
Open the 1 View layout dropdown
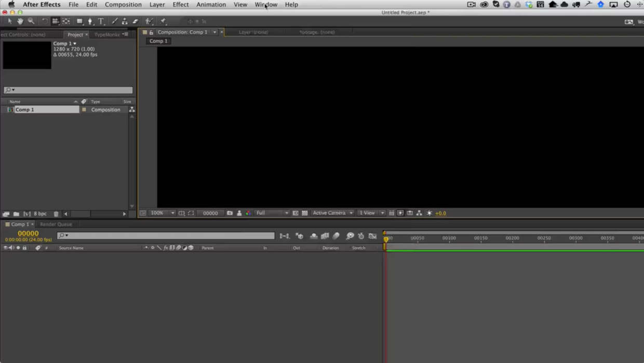click(x=371, y=213)
